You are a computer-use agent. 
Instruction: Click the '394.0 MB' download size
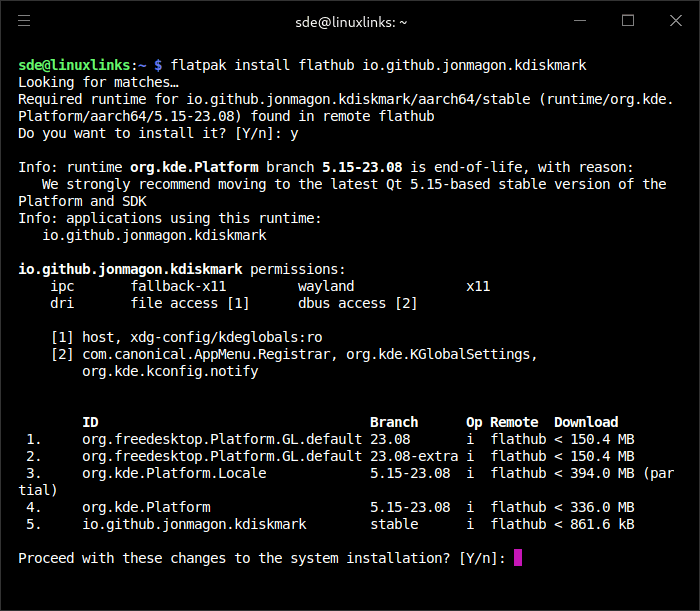pos(602,473)
